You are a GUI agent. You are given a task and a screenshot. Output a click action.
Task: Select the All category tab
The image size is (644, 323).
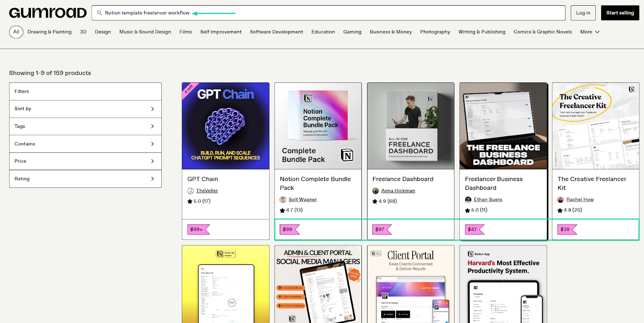[x=16, y=32]
